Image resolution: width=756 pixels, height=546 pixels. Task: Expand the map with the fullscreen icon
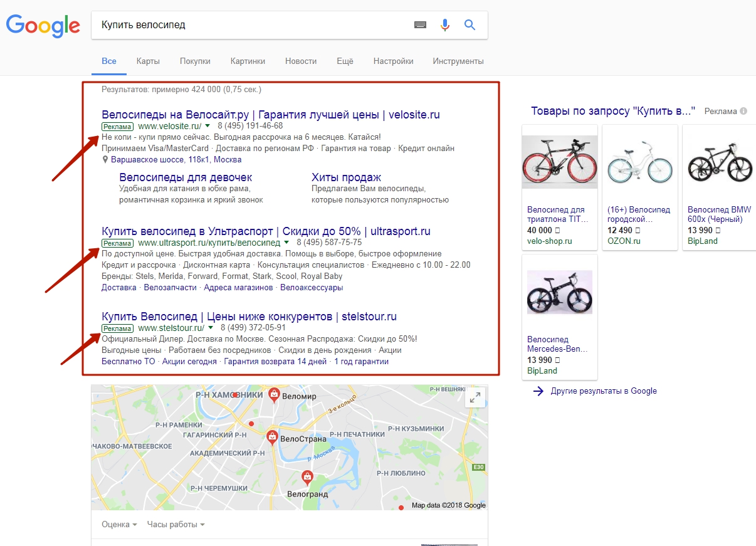[475, 397]
